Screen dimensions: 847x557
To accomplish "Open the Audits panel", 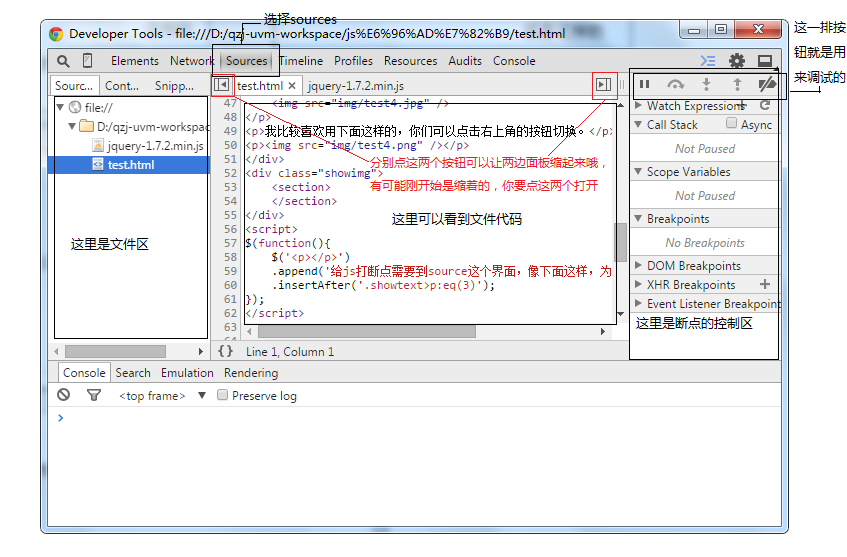I will [x=465, y=61].
